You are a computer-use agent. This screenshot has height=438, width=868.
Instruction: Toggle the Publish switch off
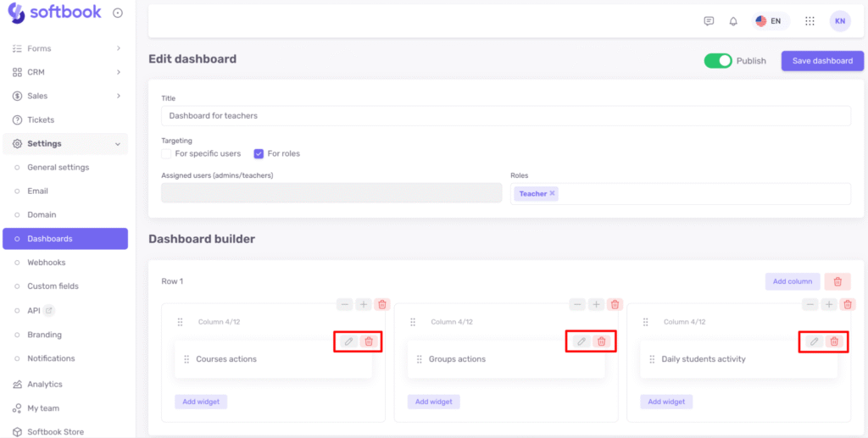(x=718, y=61)
